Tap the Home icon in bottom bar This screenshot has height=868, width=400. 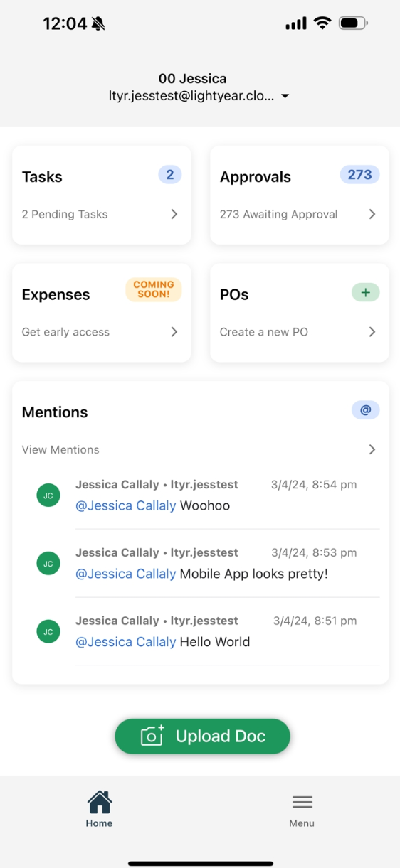pyautogui.click(x=100, y=802)
